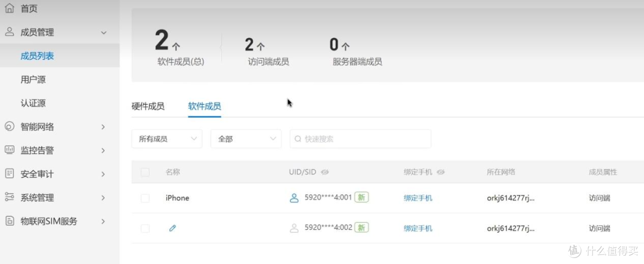Click the 新 badge on 5920****4:001
Image resolution: width=644 pixels, height=264 pixels.
[361, 197]
